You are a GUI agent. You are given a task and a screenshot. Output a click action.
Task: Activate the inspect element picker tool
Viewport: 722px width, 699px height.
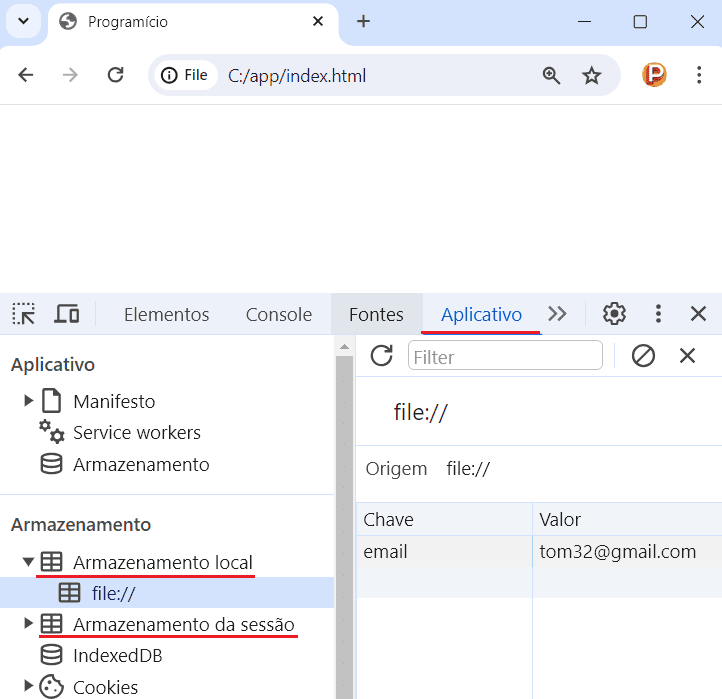tap(23, 314)
